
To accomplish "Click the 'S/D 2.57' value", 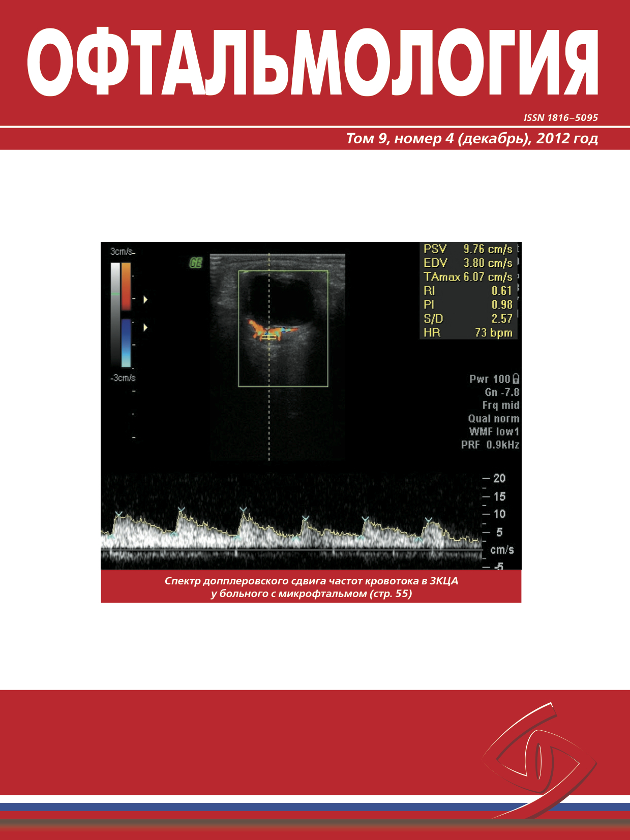I will (x=468, y=319).
